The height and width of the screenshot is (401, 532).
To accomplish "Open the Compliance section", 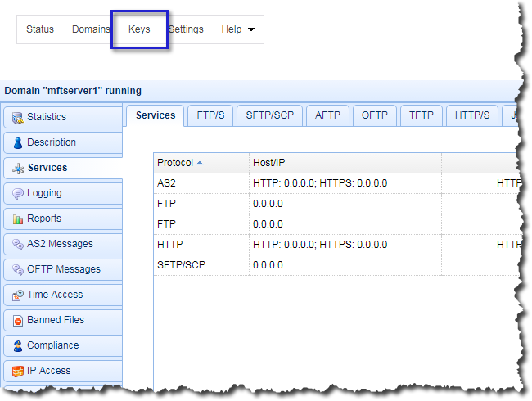I will [x=63, y=345].
